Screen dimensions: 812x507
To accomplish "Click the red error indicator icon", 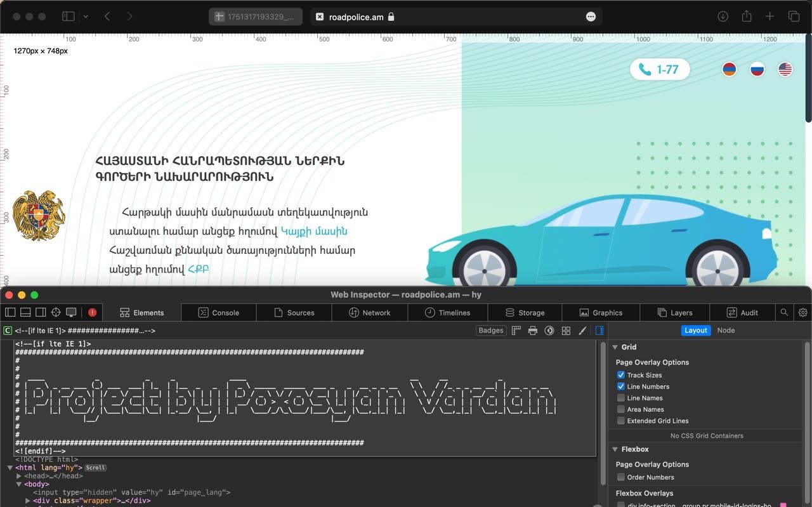I will point(93,312).
